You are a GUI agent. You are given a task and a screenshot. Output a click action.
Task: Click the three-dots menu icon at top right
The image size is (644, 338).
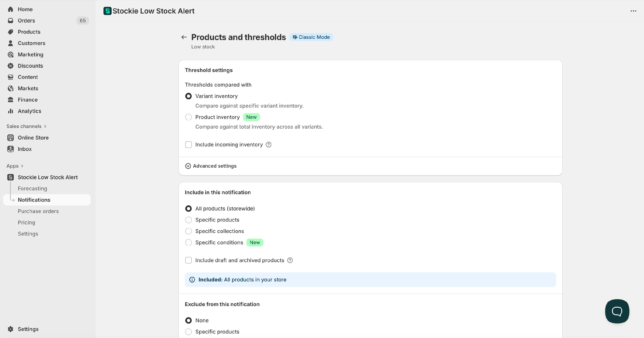pyautogui.click(x=633, y=11)
